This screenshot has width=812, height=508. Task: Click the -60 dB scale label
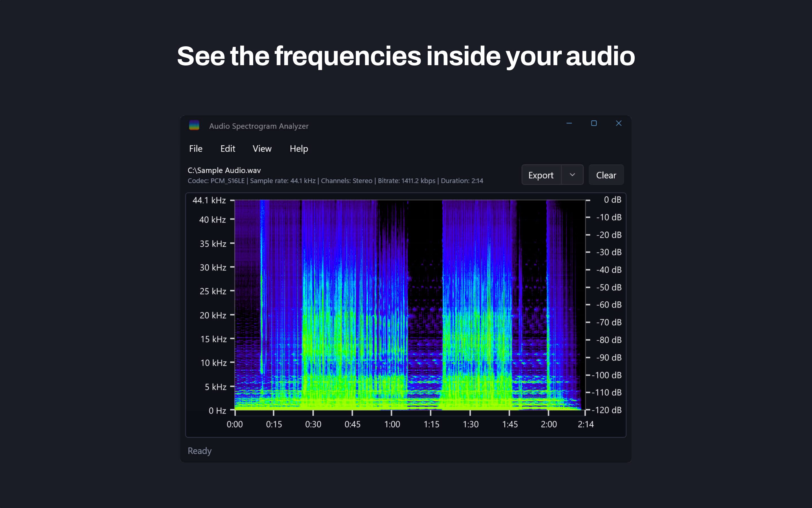tap(609, 305)
